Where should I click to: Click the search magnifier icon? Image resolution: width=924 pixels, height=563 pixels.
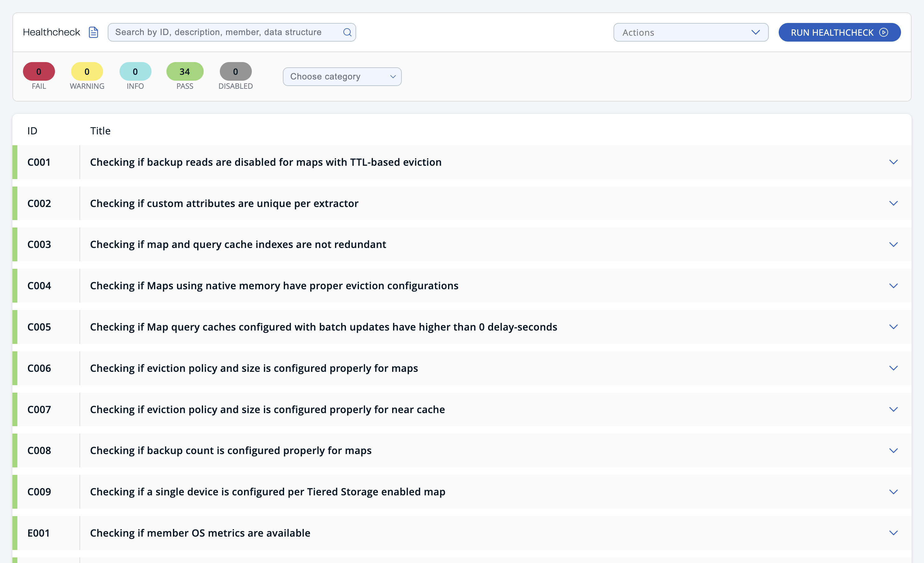tap(347, 32)
